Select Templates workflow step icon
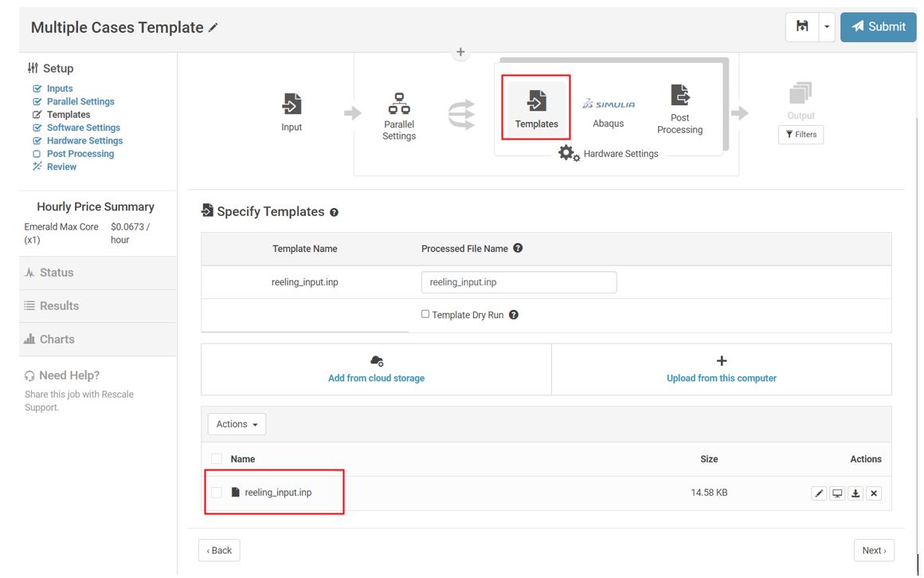Image resolution: width=924 pixels, height=578 pixels. [536, 108]
